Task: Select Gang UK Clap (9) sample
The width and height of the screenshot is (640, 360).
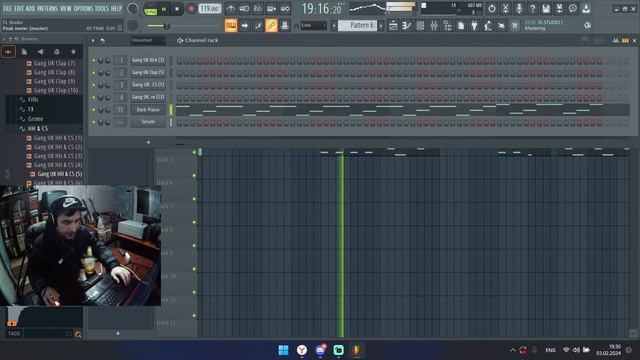Action: [x=54, y=81]
